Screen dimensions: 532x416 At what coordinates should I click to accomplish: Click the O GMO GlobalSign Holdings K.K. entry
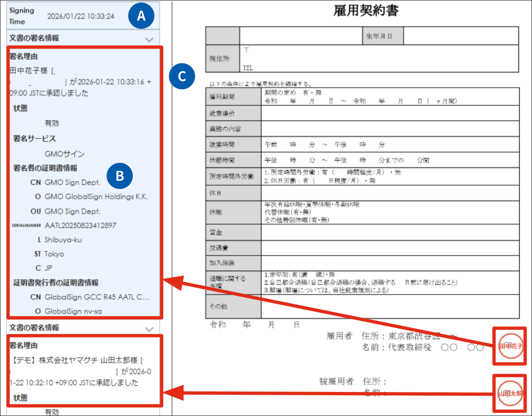[96, 197]
